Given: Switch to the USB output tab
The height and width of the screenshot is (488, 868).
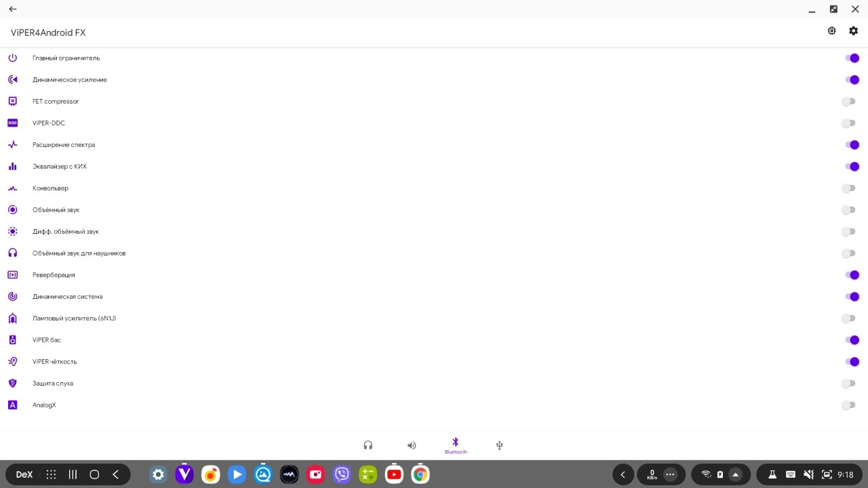Looking at the screenshot, I should pyautogui.click(x=500, y=445).
